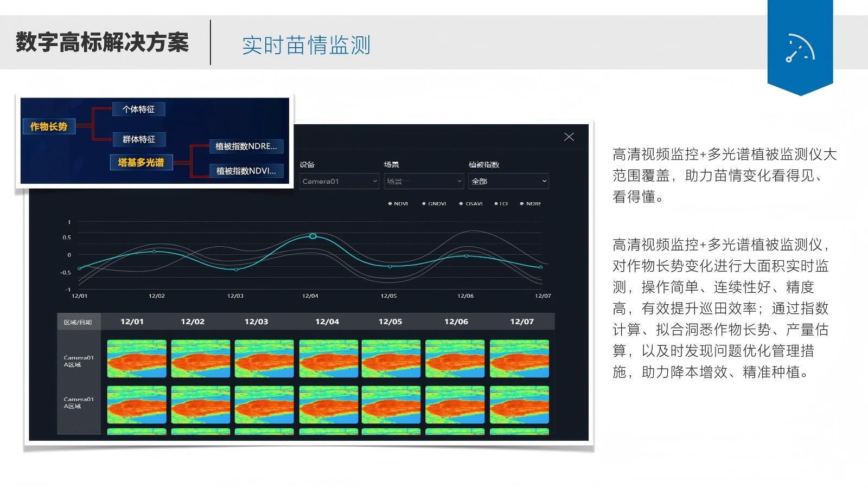Click the 个体特征 node in the diagram
Image resolution: width=868 pixels, height=488 pixels.
(x=138, y=109)
